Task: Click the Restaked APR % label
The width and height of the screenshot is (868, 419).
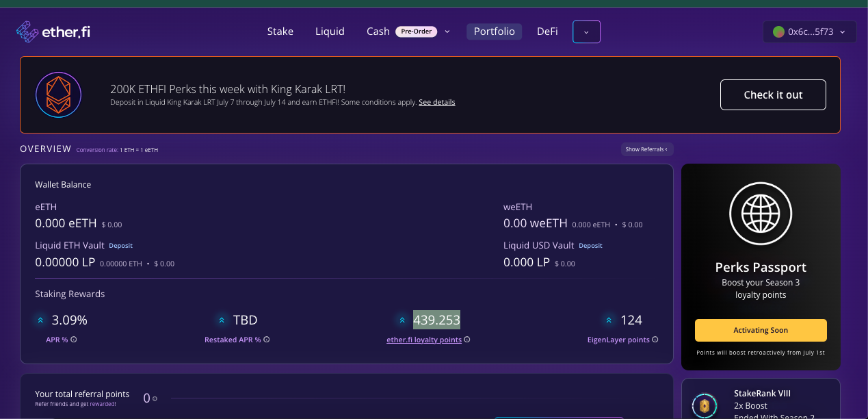Action: pos(233,340)
